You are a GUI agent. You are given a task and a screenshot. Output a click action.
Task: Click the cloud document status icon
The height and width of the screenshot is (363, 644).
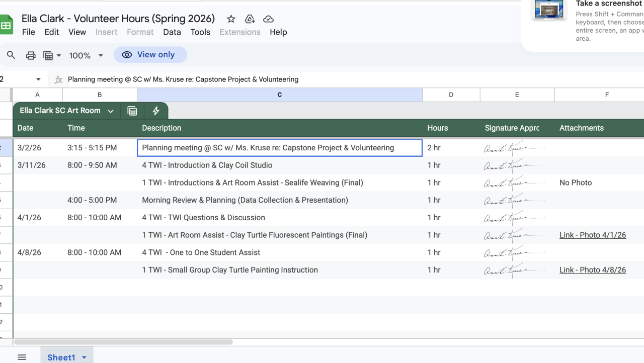click(269, 19)
